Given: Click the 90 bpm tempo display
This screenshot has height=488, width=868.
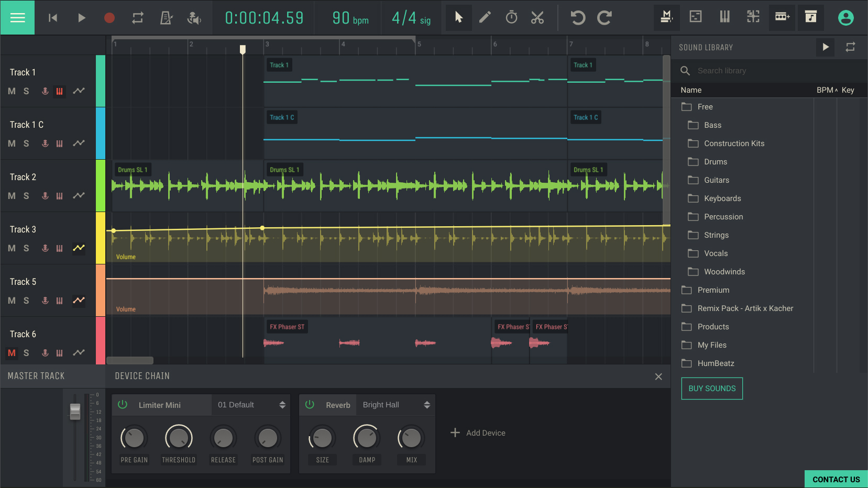Looking at the screenshot, I should (x=350, y=18).
